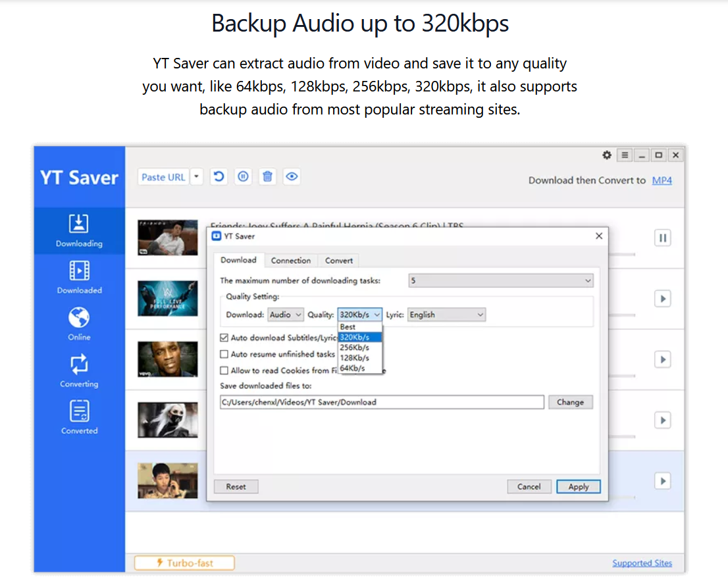
Task: Close the YT Saver settings dialog
Action: click(599, 236)
